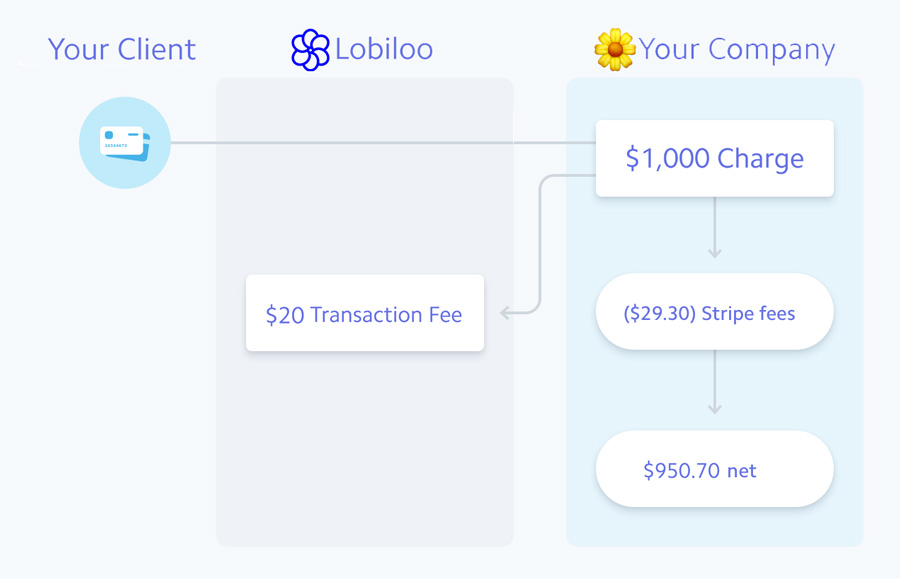900x579 pixels.
Task: Select the $20 Transaction Fee box
Action: [365, 313]
